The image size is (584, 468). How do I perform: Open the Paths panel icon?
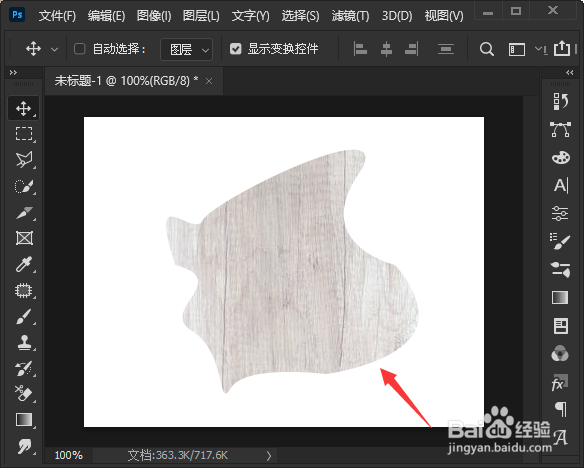(560, 129)
